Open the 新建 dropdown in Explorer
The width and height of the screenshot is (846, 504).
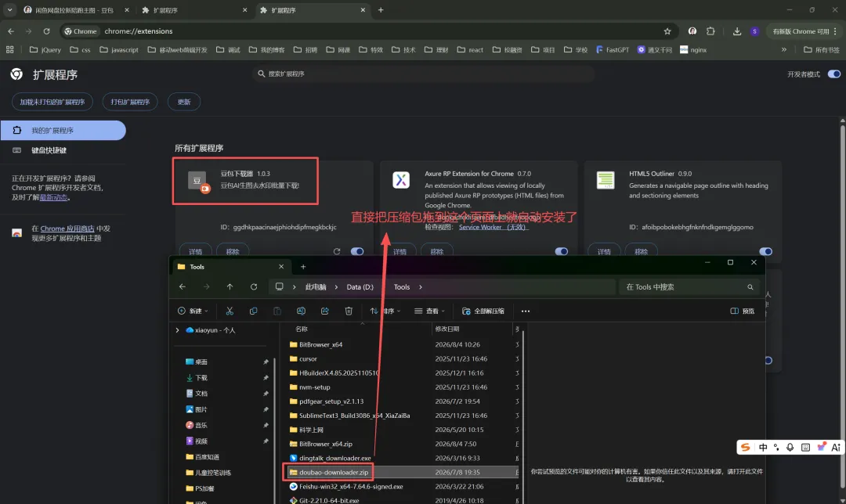coord(193,311)
